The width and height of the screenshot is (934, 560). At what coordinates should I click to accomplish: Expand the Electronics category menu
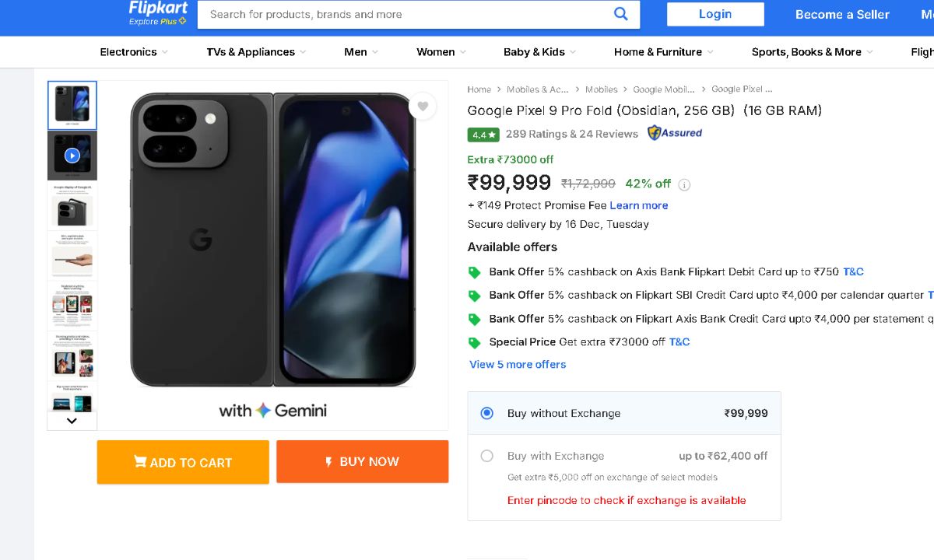click(x=133, y=52)
